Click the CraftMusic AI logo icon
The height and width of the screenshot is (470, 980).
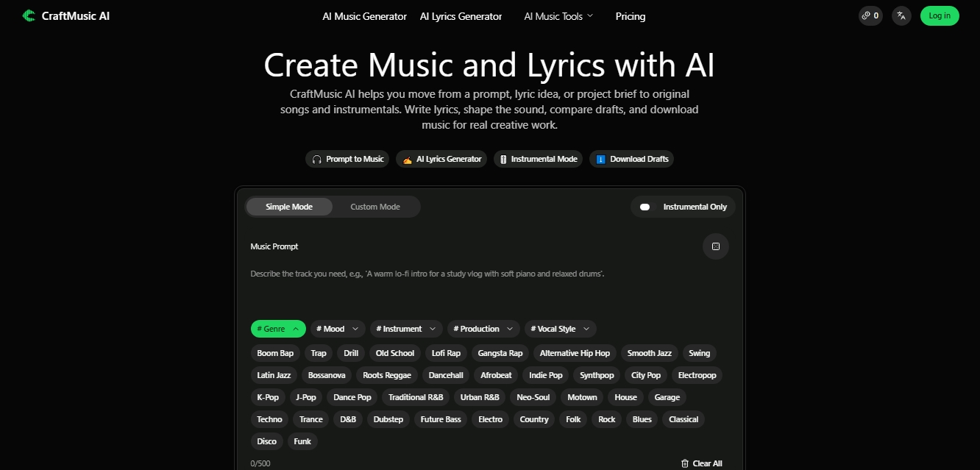coord(29,15)
